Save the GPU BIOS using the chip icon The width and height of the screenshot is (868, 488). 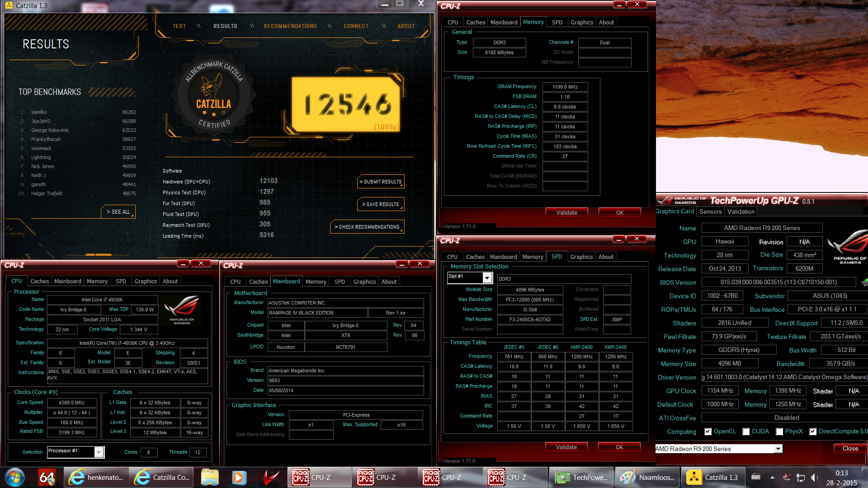[865, 282]
